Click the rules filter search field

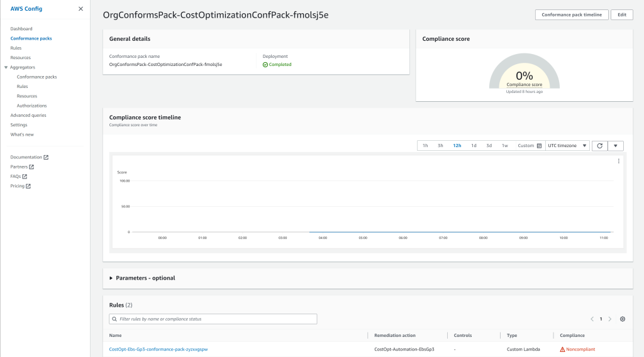coord(213,319)
